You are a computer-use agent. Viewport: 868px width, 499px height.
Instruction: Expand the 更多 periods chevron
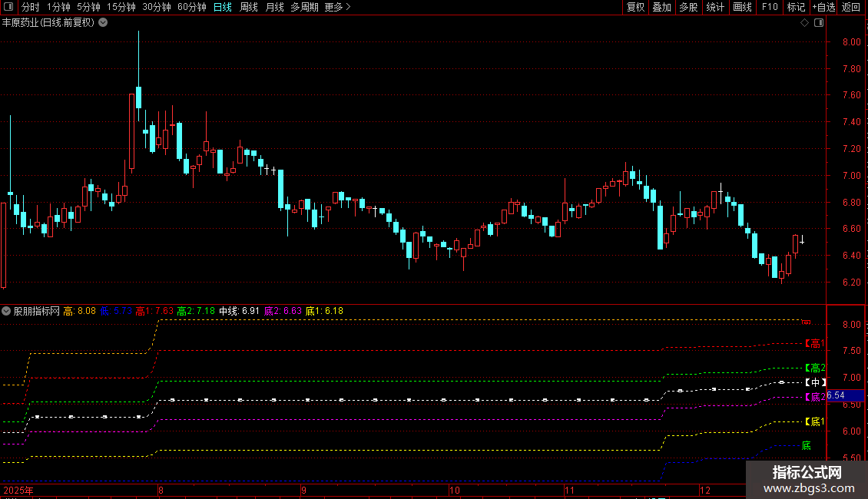point(338,7)
